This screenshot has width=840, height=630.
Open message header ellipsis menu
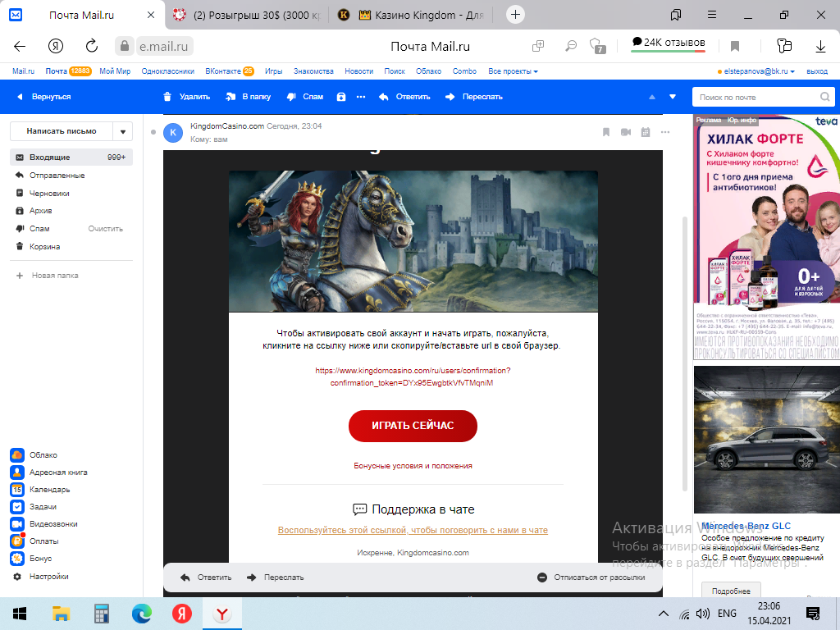coord(664,132)
